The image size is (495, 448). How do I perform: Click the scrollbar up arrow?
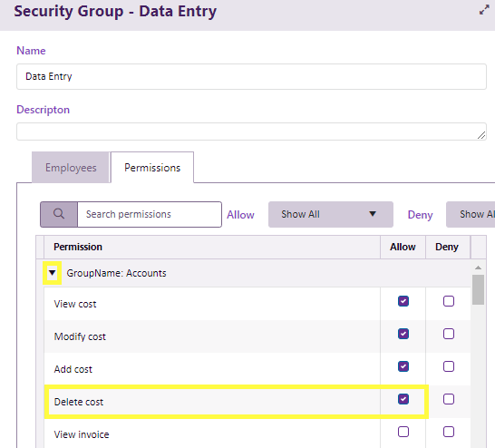[478, 268]
